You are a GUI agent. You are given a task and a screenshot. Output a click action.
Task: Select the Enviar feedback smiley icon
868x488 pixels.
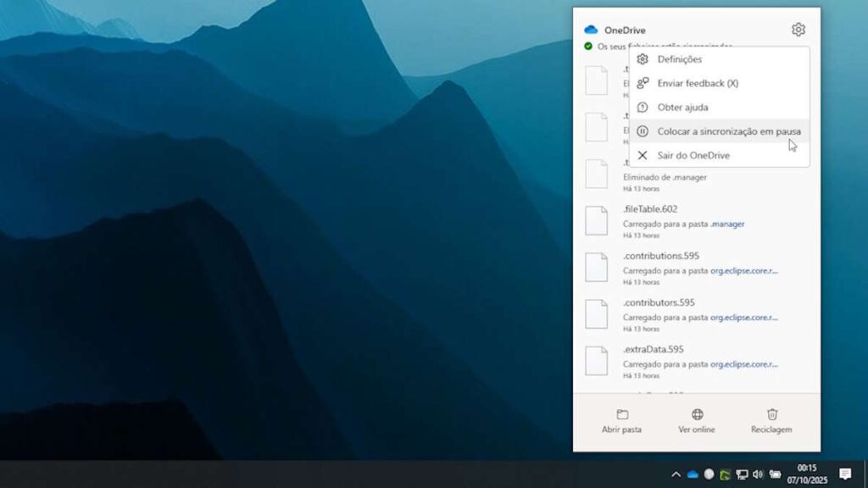point(644,84)
